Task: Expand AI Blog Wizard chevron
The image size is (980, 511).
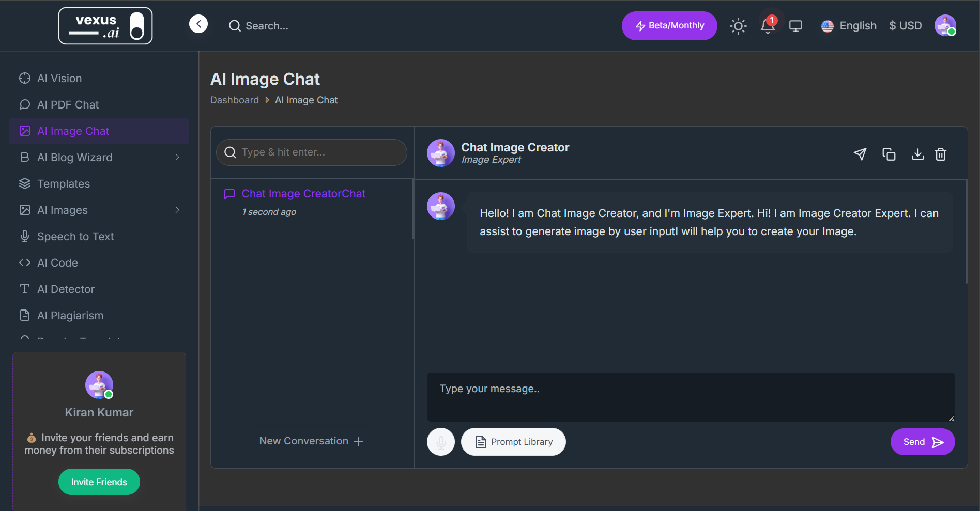Action: [177, 157]
